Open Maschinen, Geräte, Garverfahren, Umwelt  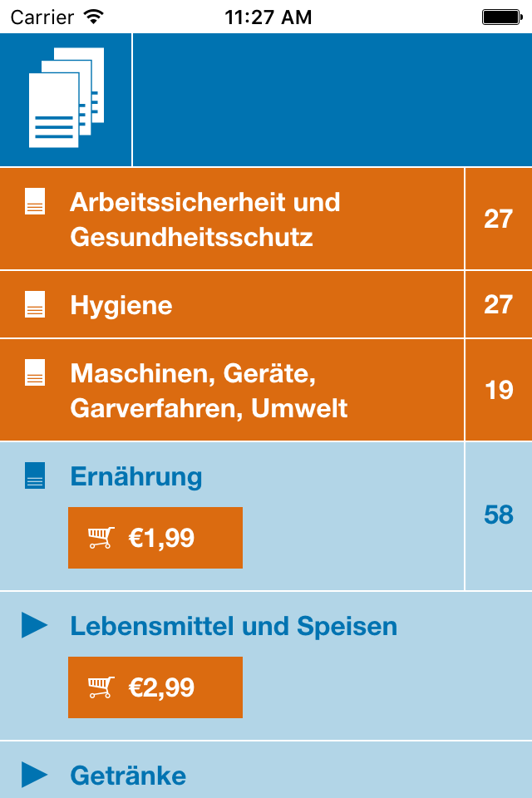(x=232, y=390)
